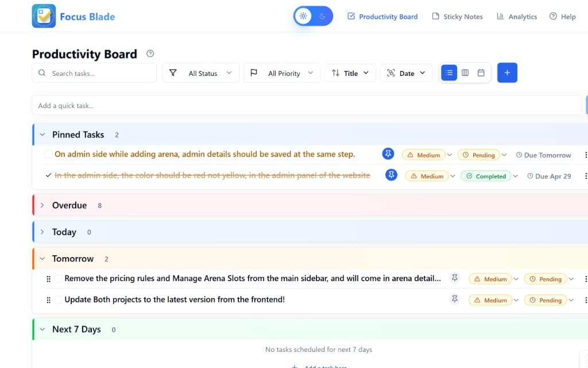Screen dimensions: 588x368
Task: Unpin the 'adding arena' task pin icon
Action: pos(388,154)
